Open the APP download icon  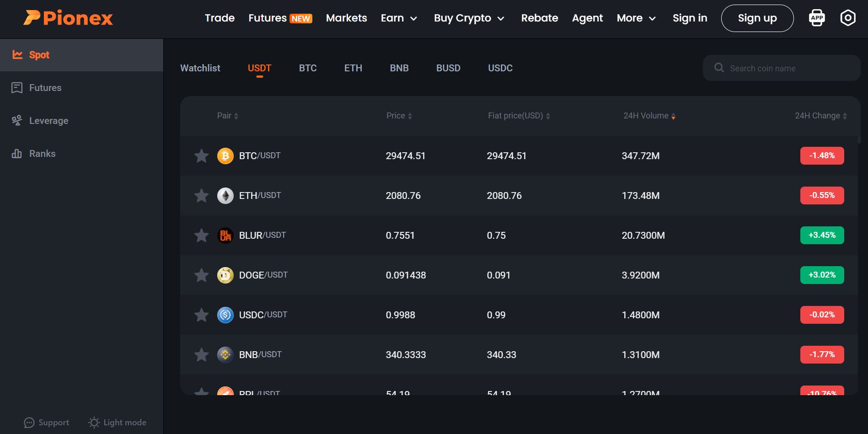817,18
